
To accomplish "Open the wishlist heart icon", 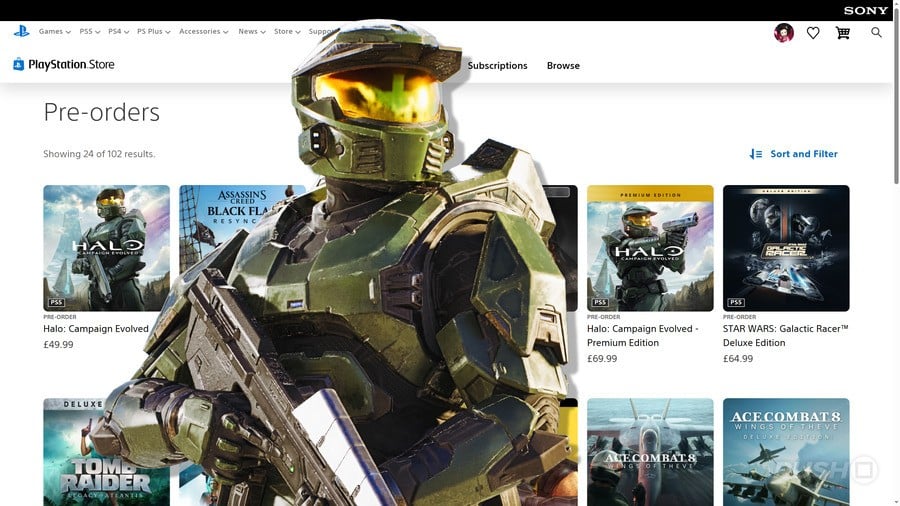I will 813,33.
